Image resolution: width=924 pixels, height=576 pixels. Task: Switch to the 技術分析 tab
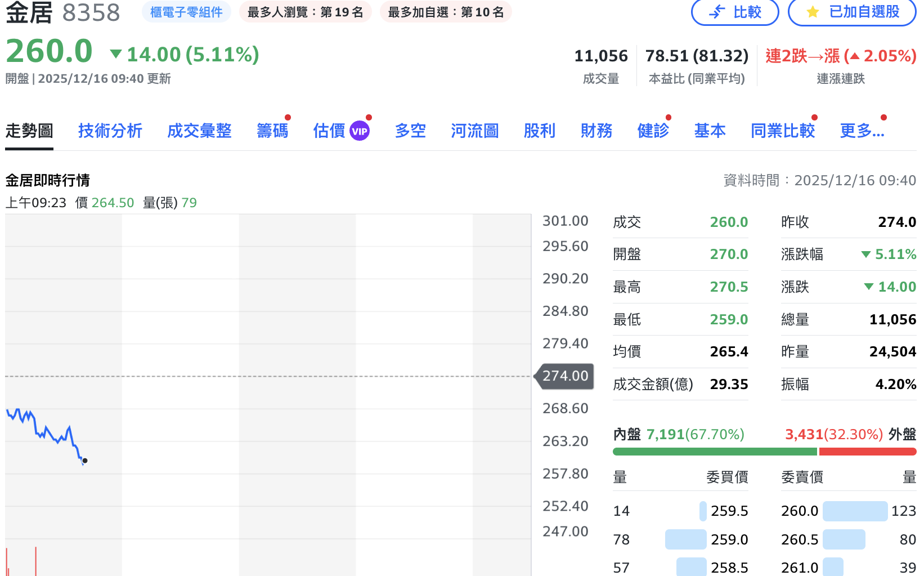point(110,130)
